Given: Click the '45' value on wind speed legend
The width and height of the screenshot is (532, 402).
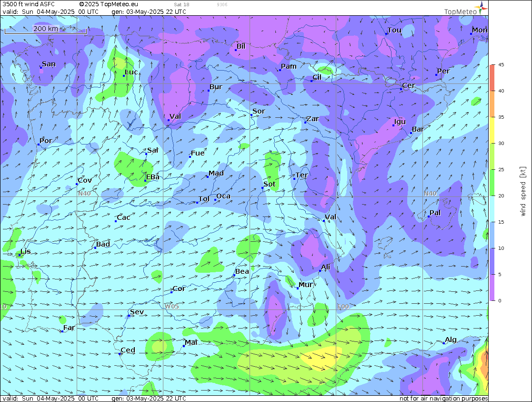Looking at the screenshot, I should point(501,64).
